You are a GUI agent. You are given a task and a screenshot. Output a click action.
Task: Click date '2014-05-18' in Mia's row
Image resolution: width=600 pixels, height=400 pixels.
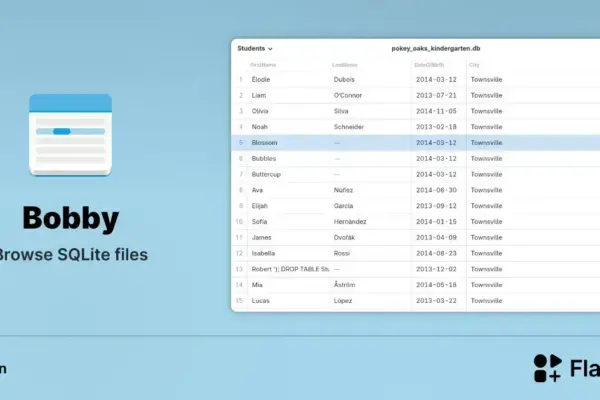click(x=436, y=285)
